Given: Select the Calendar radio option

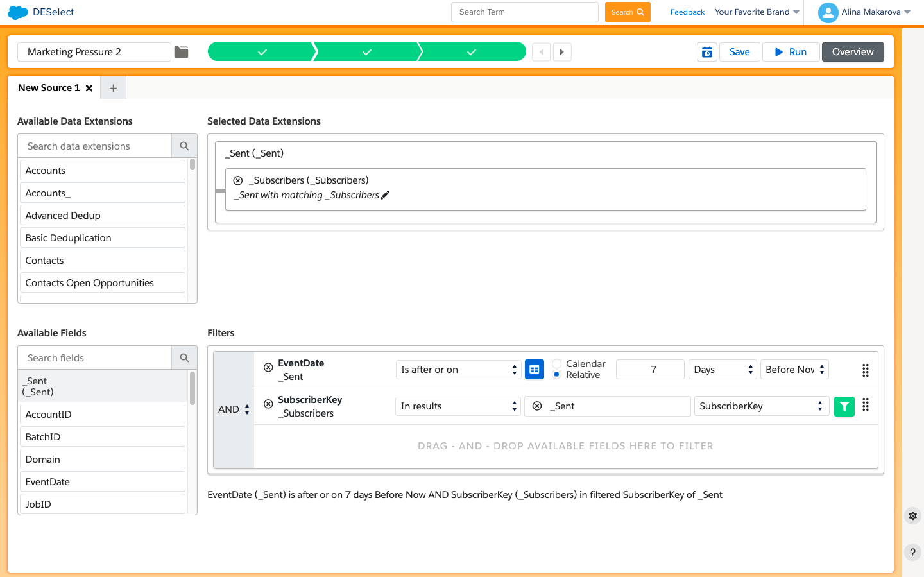Looking at the screenshot, I should 557,364.
